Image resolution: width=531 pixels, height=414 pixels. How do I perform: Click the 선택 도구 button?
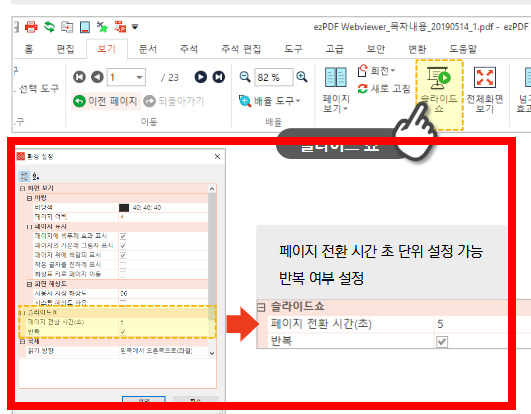coord(39,89)
